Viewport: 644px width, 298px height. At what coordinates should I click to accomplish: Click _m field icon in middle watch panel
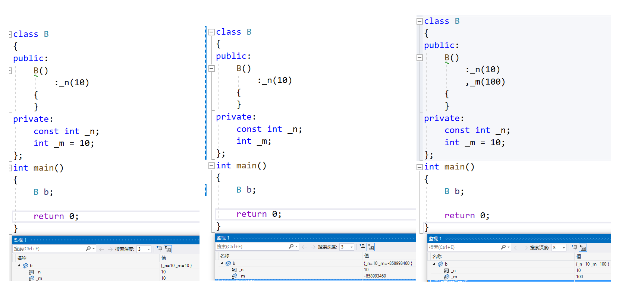pyautogui.click(x=235, y=276)
